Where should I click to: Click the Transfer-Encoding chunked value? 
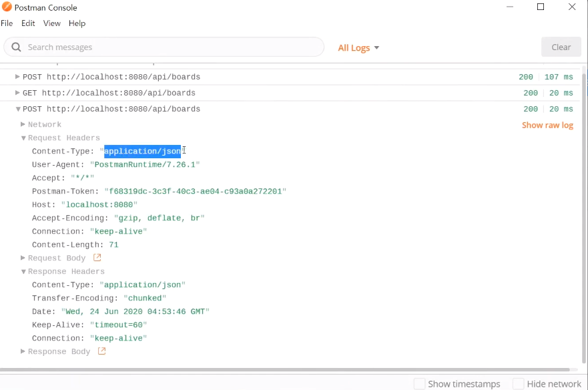click(145, 298)
